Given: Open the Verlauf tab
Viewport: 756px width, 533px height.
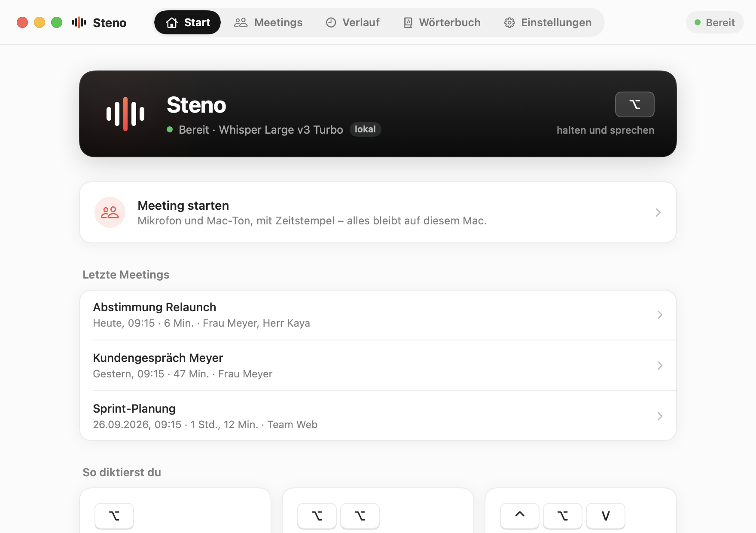Looking at the screenshot, I should (353, 22).
